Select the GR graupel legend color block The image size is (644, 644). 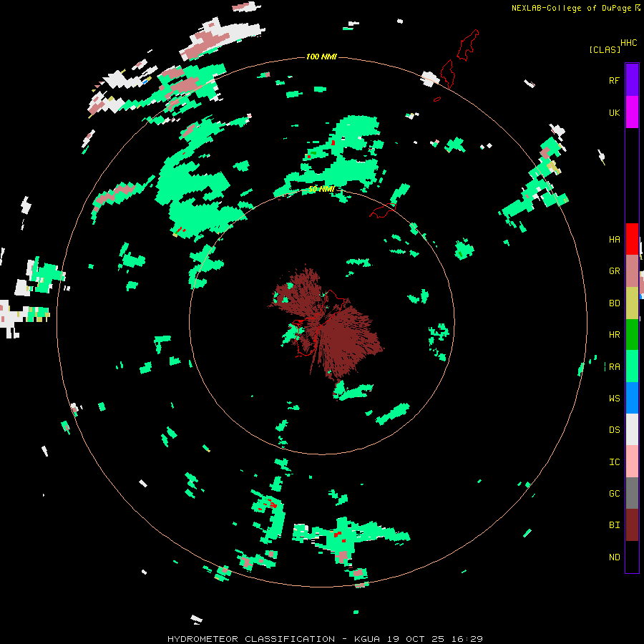[632, 271]
